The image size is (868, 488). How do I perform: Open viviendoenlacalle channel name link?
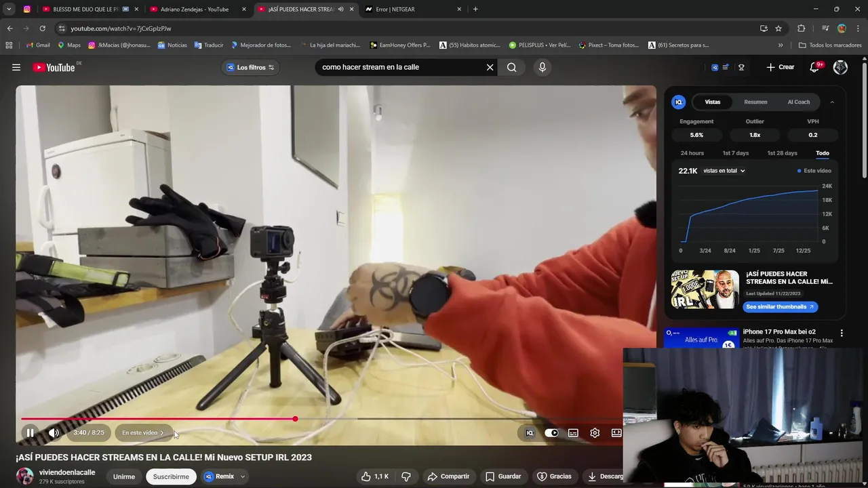[67, 472]
